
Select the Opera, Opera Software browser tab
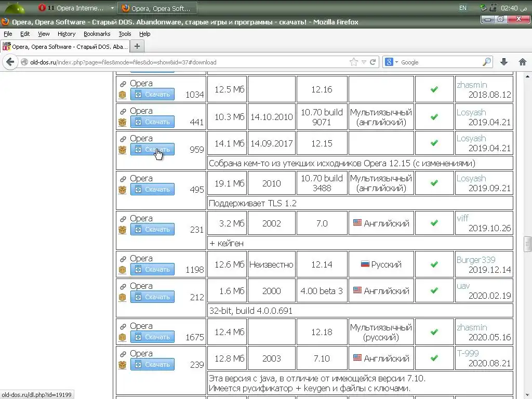[65, 46]
